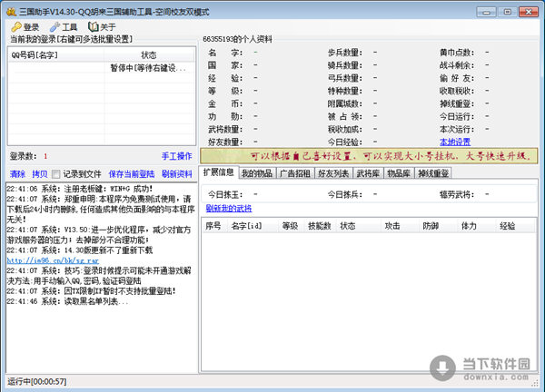Screen dimensions: 545x392
Task: Open the 本地设置 link
Action: pos(455,142)
